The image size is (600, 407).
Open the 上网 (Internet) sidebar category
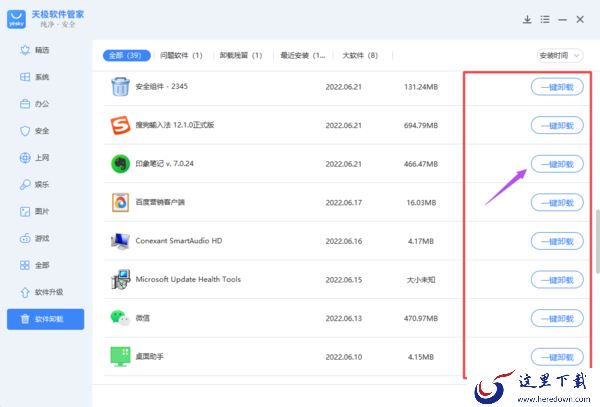pos(34,158)
